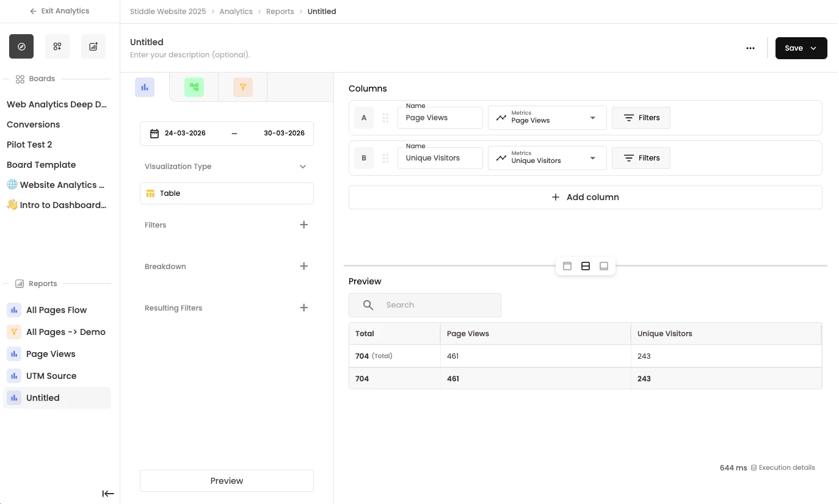
Task: Click the search magnifier icon in Preview
Action: [368, 305]
